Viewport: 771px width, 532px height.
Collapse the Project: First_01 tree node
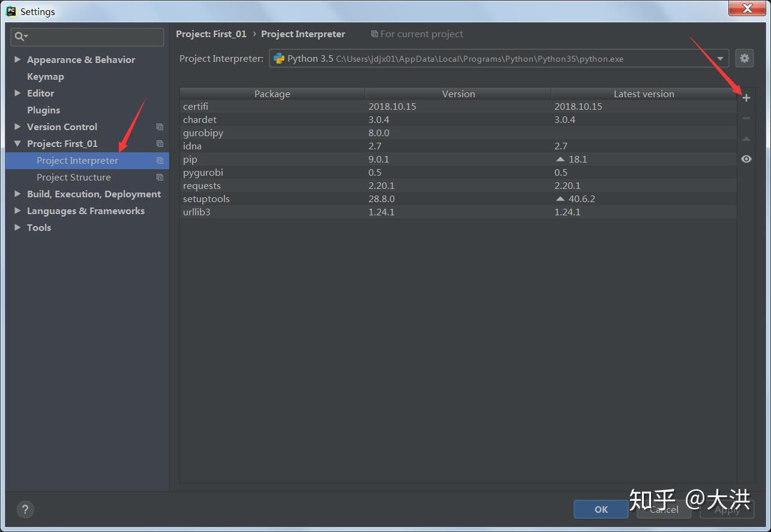coord(17,143)
